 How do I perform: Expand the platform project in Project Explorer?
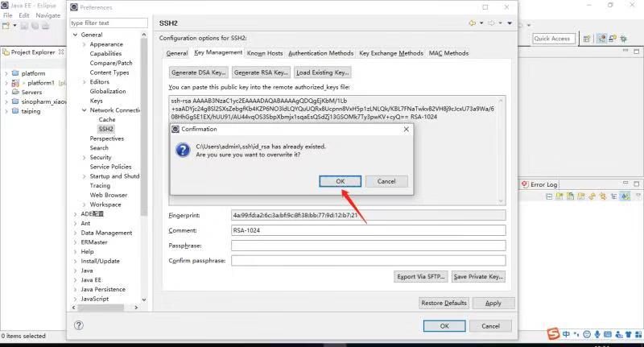(x=6, y=73)
